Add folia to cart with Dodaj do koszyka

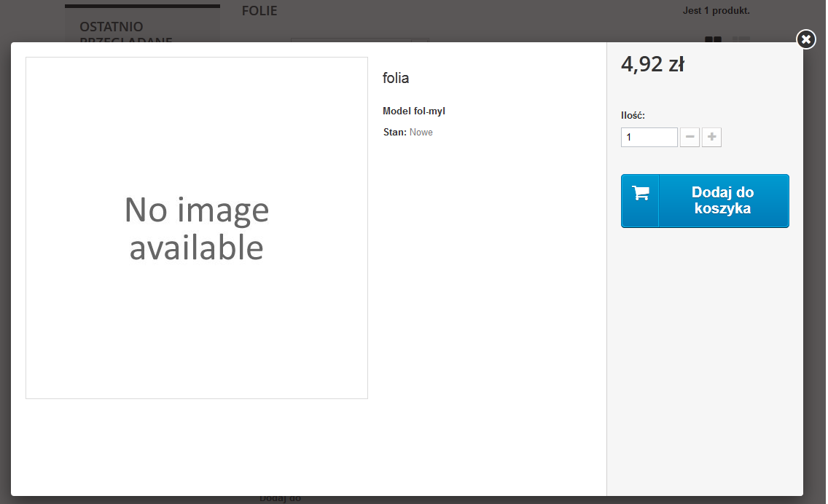coord(705,201)
